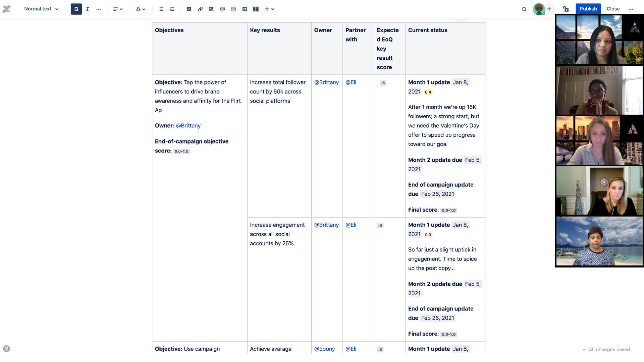
Task: Toggle Italic text formatting
Action: tap(87, 9)
